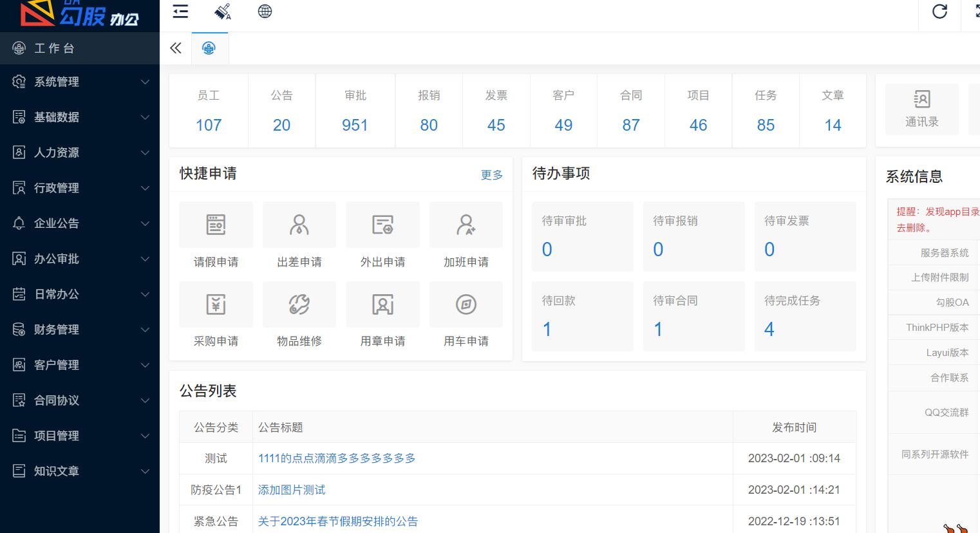The width and height of the screenshot is (980, 533).
Task: Switch to the open workspace tab
Action: 210,48
